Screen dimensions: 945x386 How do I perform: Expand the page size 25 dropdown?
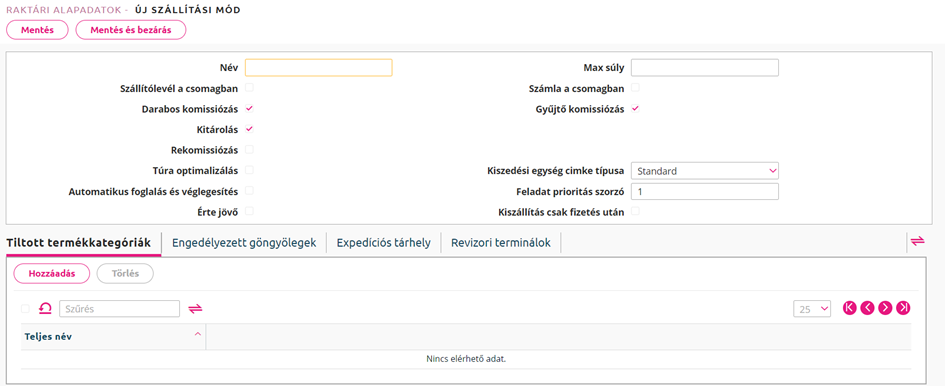812,309
